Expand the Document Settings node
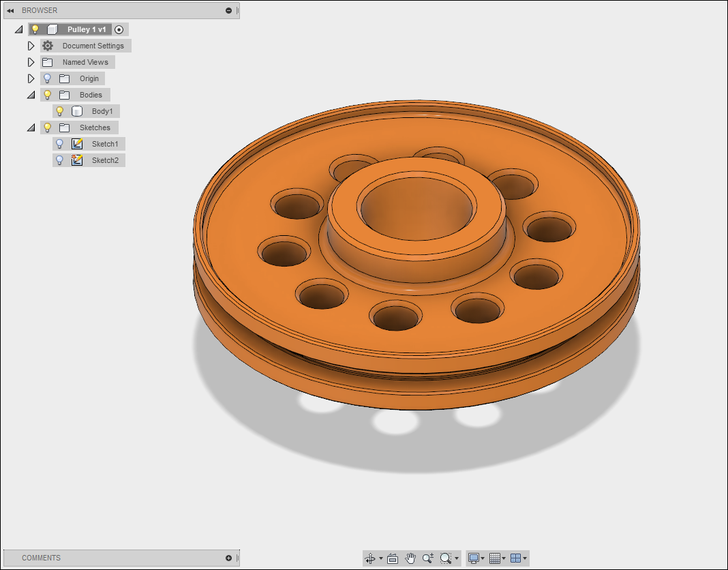The height and width of the screenshot is (570, 728). [31, 46]
